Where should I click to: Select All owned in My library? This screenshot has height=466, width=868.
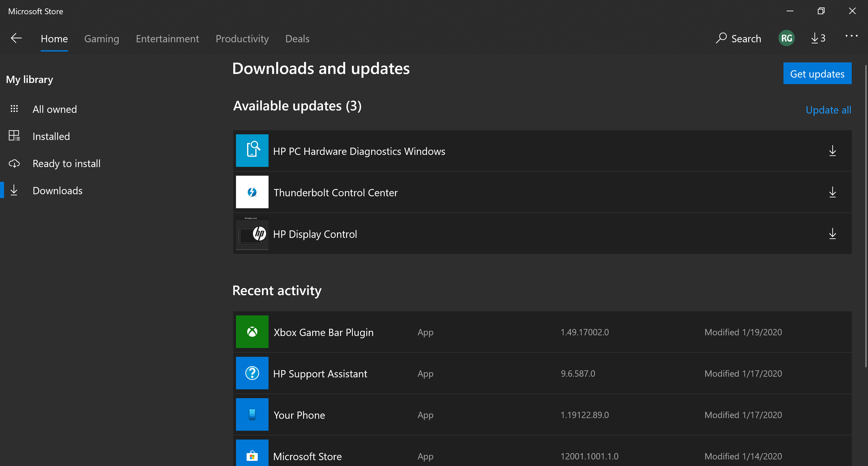[x=54, y=109]
